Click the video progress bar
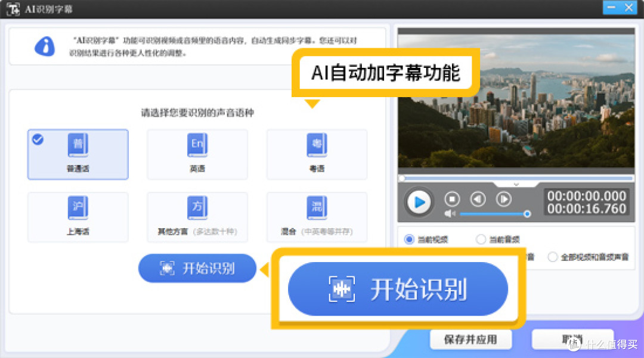The width and height of the screenshot is (644, 358). 516,178
